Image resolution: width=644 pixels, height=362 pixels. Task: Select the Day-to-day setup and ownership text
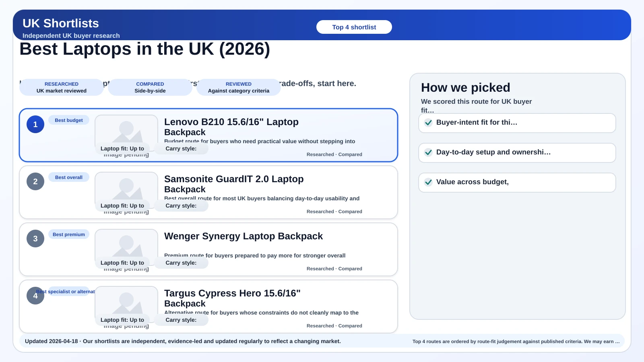click(493, 152)
